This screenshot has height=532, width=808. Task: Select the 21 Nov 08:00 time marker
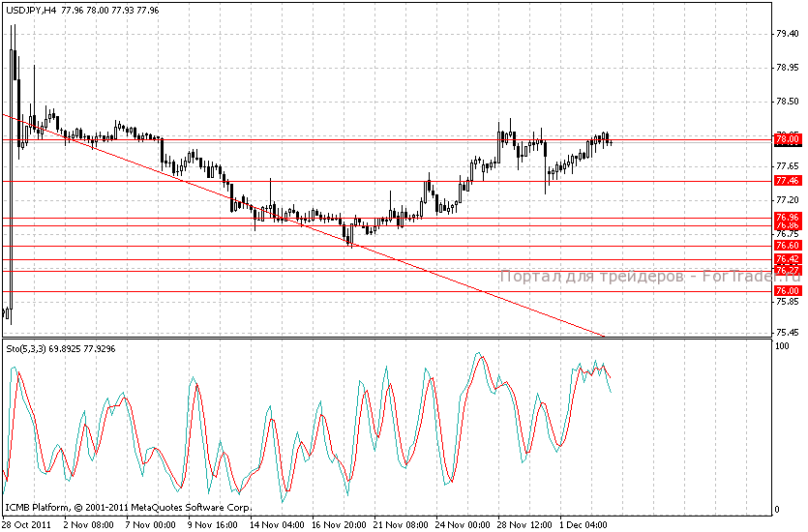point(400,524)
